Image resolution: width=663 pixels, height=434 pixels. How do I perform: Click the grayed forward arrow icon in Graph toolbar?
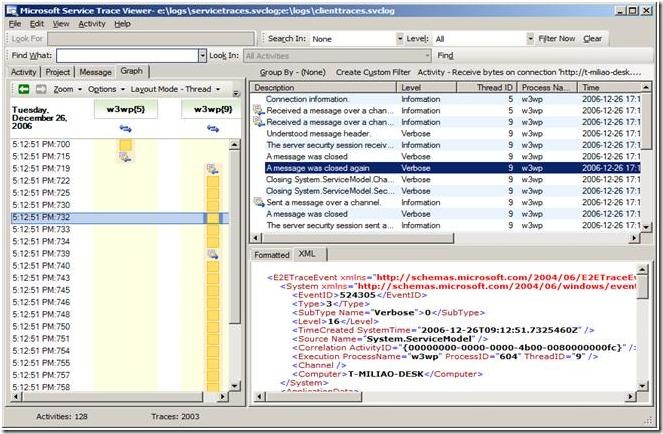(41, 89)
